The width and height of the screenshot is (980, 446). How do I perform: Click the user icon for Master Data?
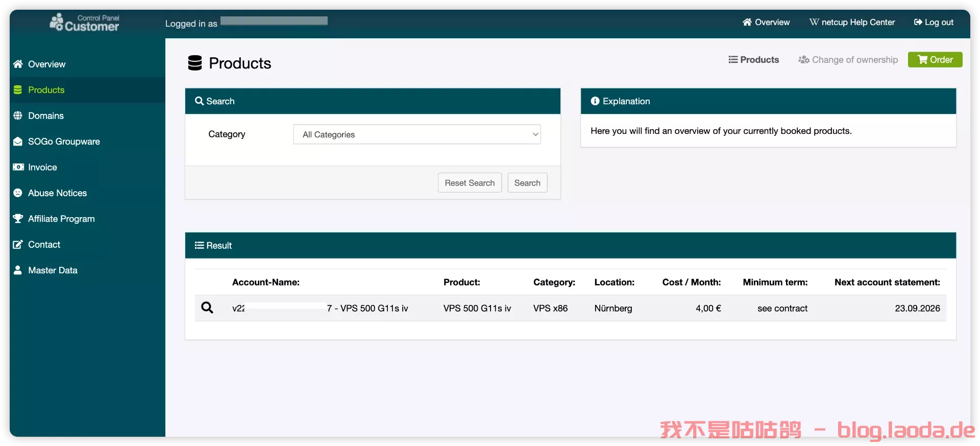click(18, 270)
